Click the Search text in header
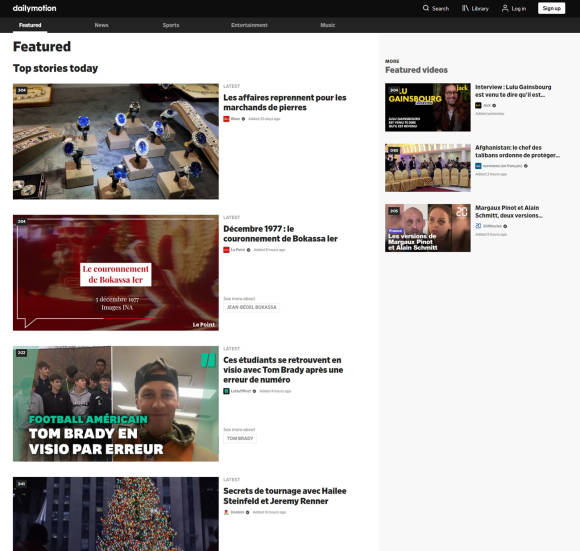The width and height of the screenshot is (580, 551). 440,9
